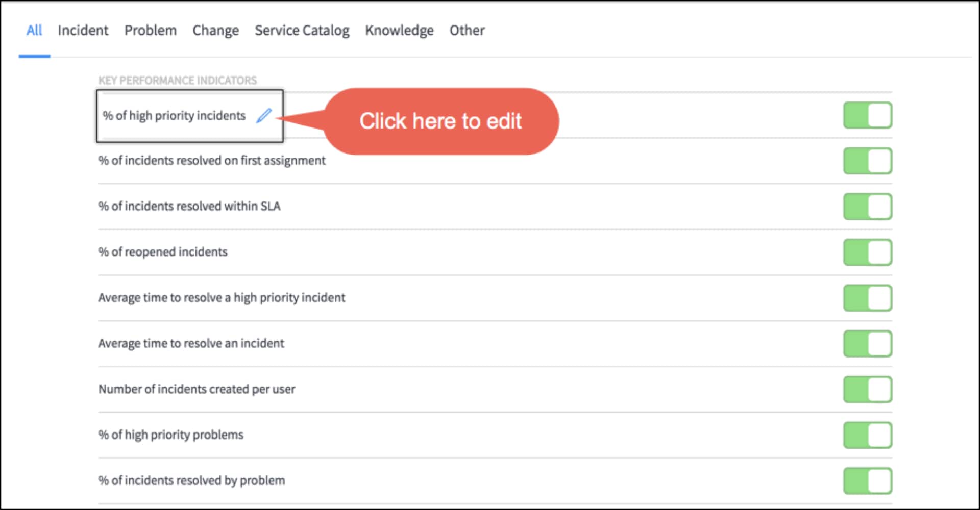The width and height of the screenshot is (980, 510).
Task: Click the pencil edit icon
Action: click(264, 116)
